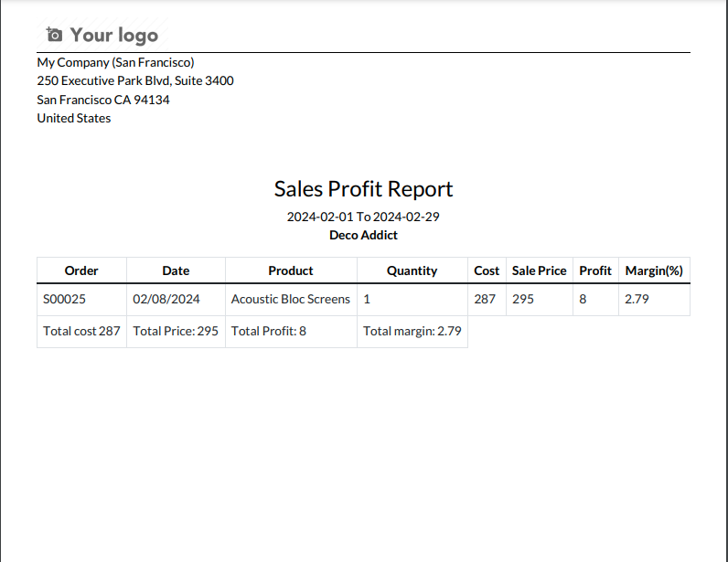Select the Quantity column header
Viewport: 728px width, 562px height.
coord(412,270)
